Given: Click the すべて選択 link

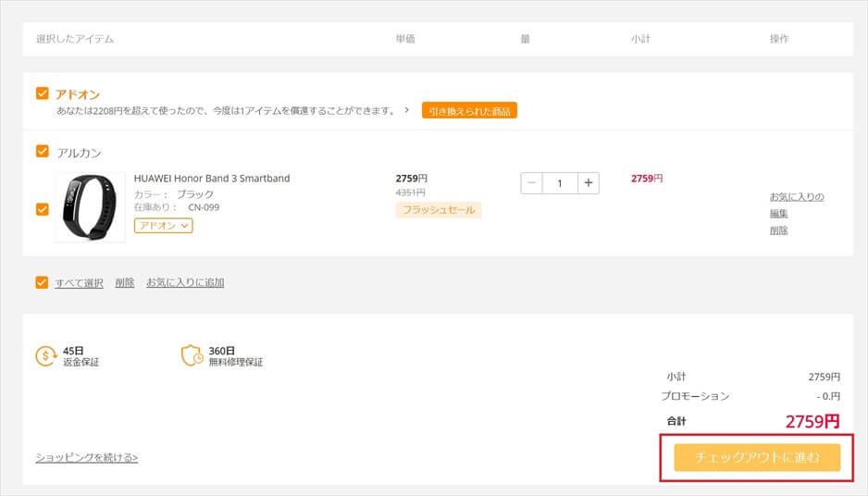Looking at the screenshot, I should coord(80,283).
